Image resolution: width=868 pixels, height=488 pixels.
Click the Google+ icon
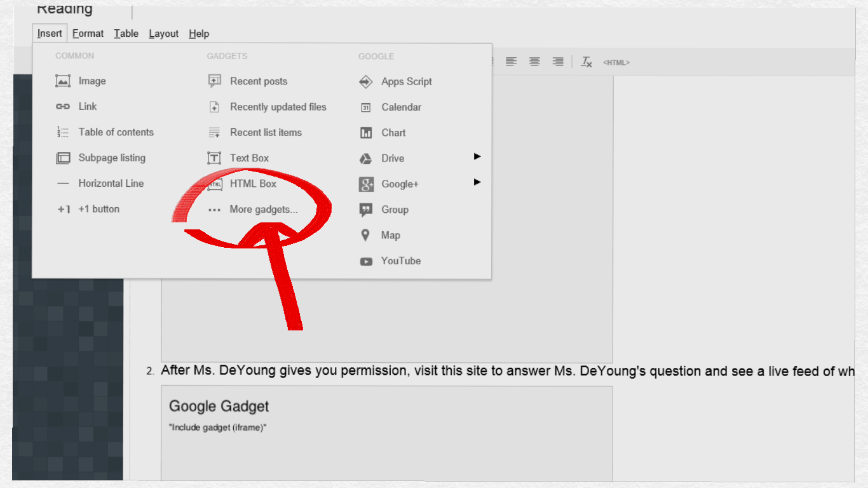tap(366, 184)
